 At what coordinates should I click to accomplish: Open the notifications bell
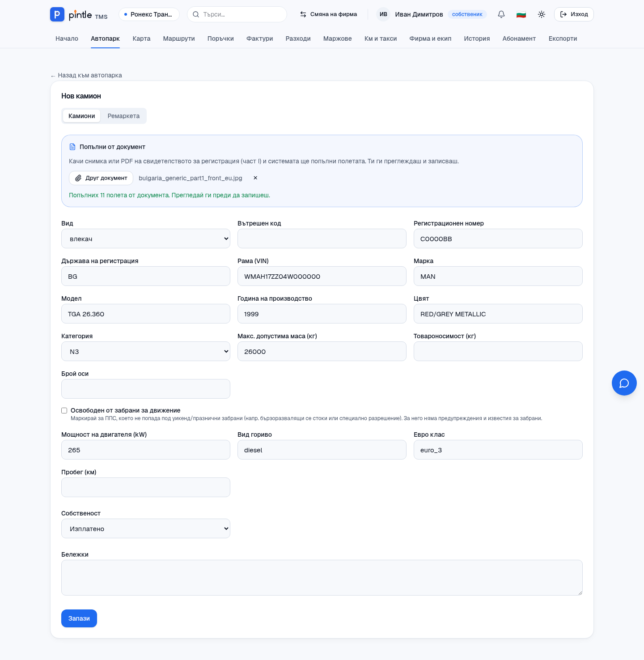501,14
